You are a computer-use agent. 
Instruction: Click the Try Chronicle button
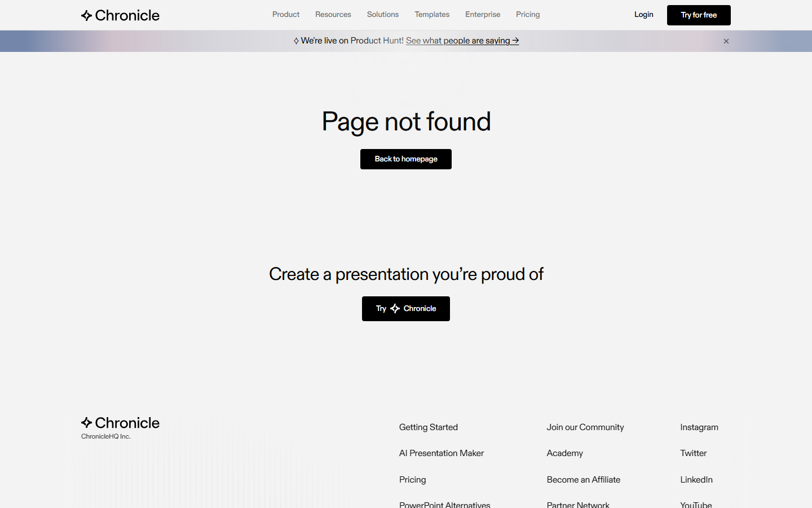tap(405, 309)
